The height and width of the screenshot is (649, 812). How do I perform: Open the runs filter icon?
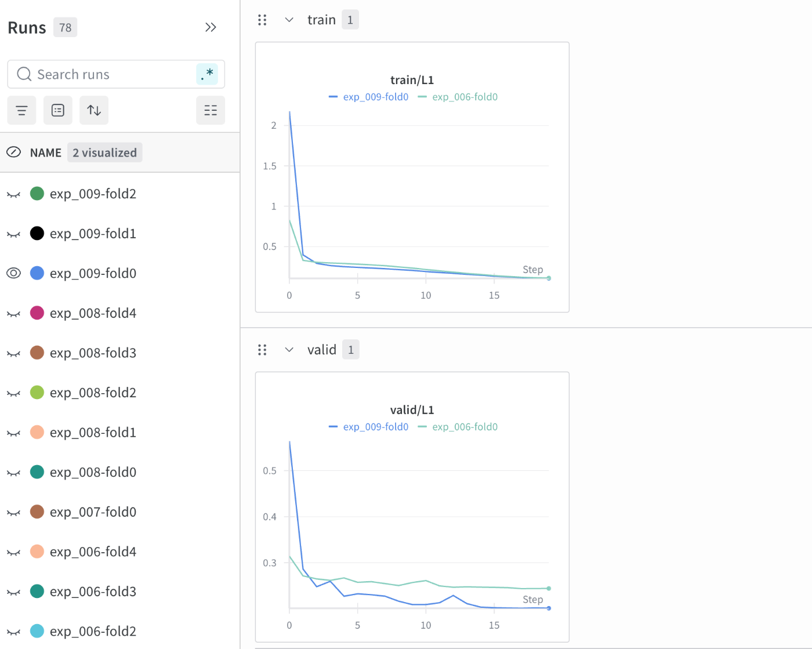(22, 110)
